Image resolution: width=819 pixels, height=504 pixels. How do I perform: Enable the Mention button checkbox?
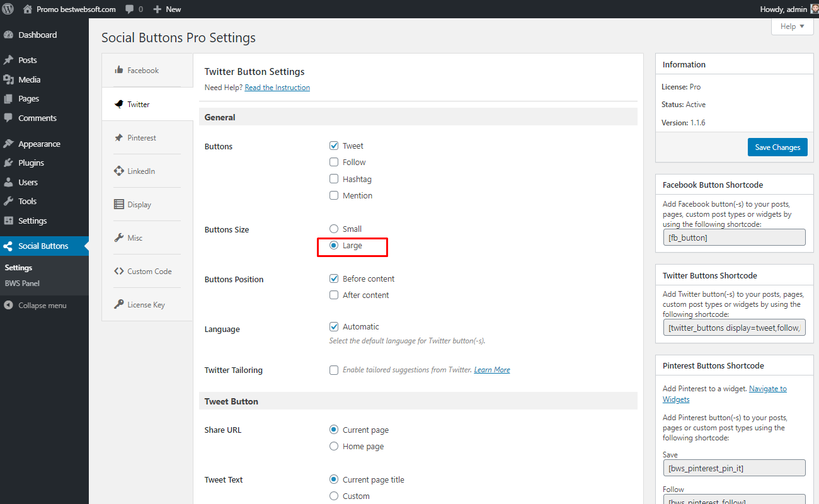coord(334,195)
